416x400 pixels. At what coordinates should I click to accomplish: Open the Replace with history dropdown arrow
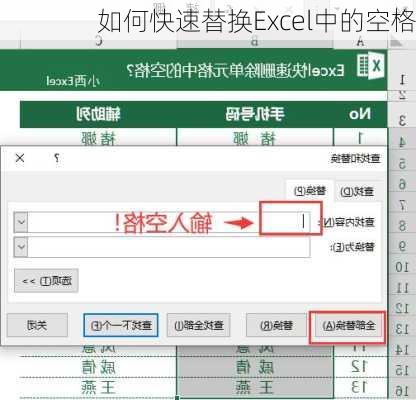click(21, 247)
